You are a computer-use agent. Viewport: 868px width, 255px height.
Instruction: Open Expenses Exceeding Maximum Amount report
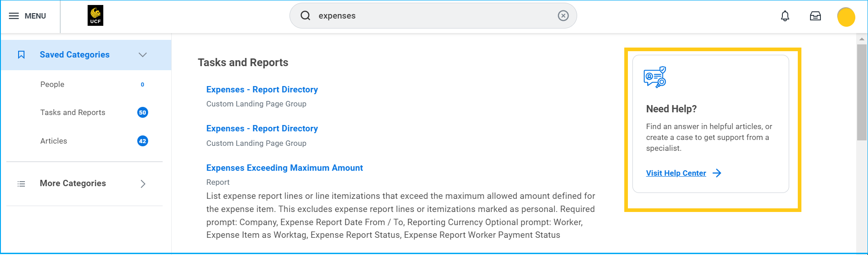click(x=285, y=168)
